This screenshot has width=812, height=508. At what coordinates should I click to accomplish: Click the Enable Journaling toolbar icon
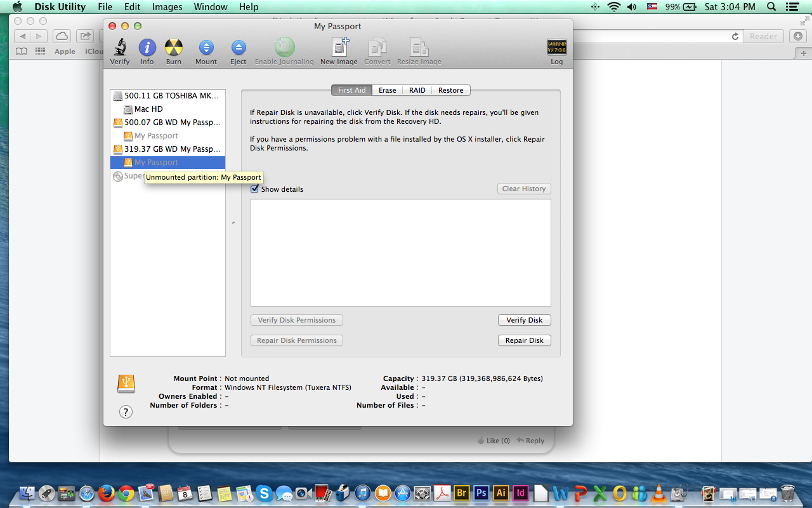285,48
